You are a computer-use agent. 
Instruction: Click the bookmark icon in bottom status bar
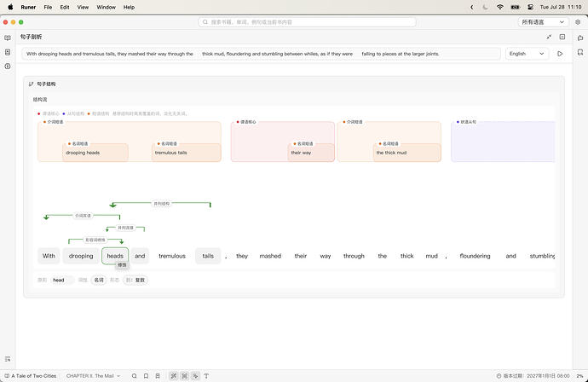pos(147,376)
